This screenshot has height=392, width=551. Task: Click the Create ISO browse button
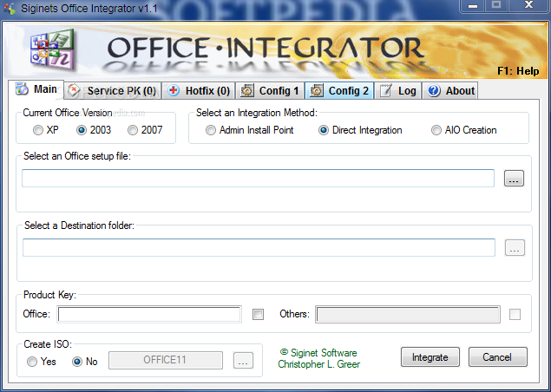[x=243, y=361]
